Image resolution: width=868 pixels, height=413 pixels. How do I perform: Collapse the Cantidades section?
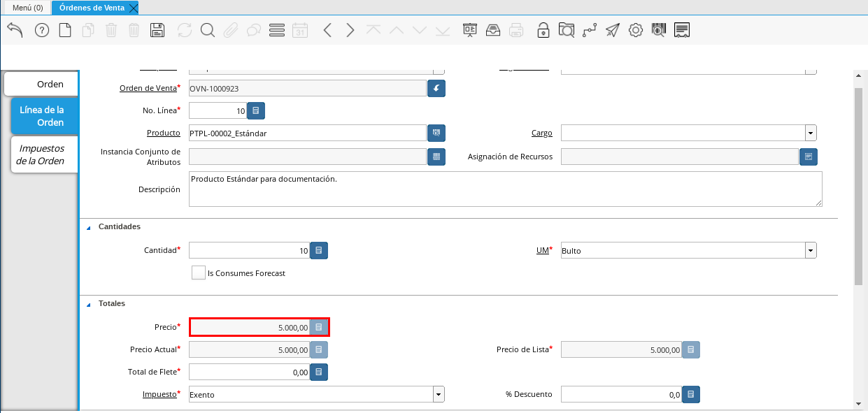pos(89,228)
